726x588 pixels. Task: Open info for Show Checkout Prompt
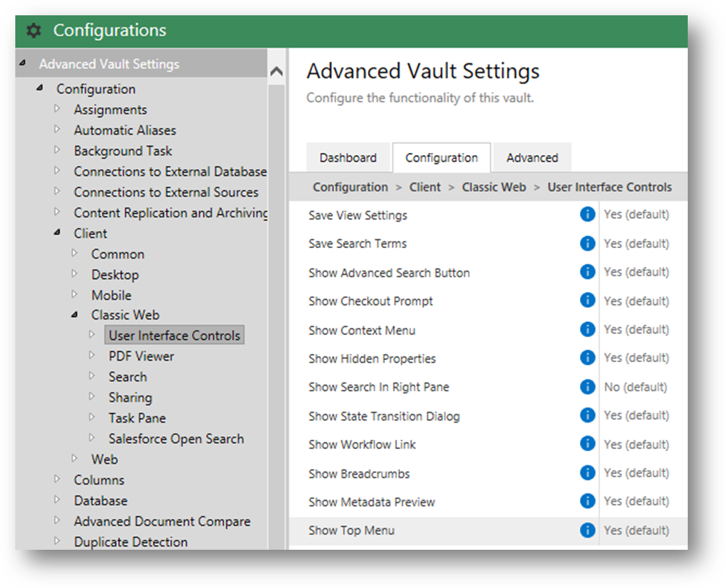tap(587, 300)
